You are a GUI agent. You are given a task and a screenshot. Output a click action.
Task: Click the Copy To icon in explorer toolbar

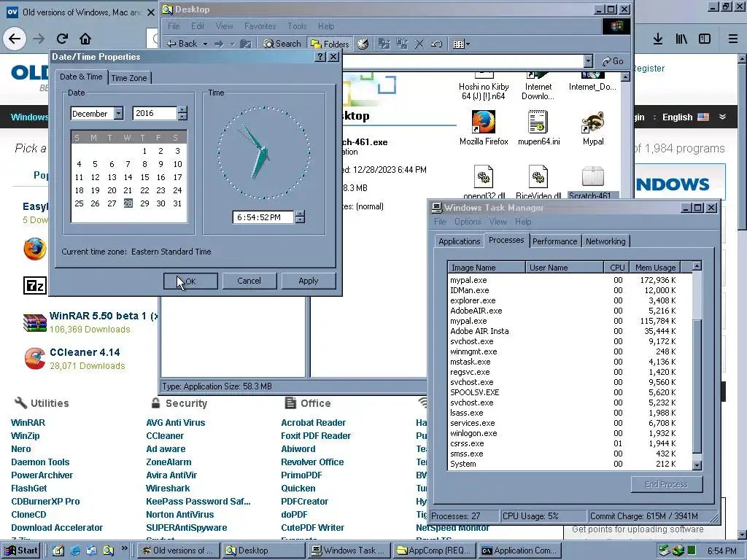[x=402, y=44]
